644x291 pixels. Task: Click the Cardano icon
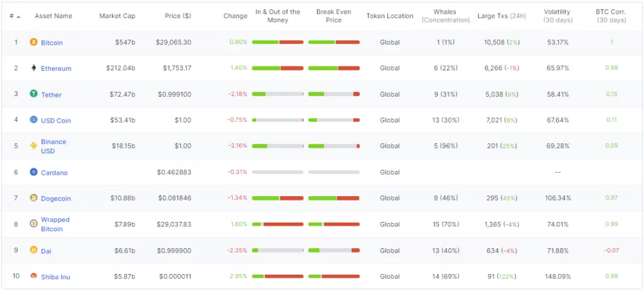click(34, 172)
